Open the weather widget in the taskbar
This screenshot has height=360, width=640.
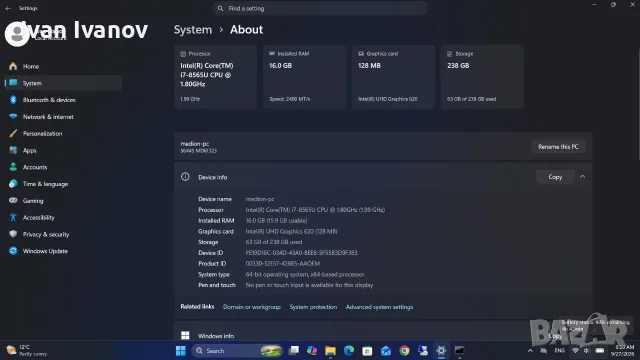[27, 351]
